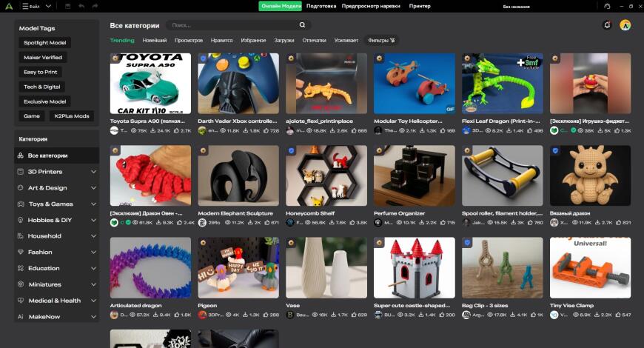
Task: Sort models by Отпечатки
Action: tap(314, 40)
